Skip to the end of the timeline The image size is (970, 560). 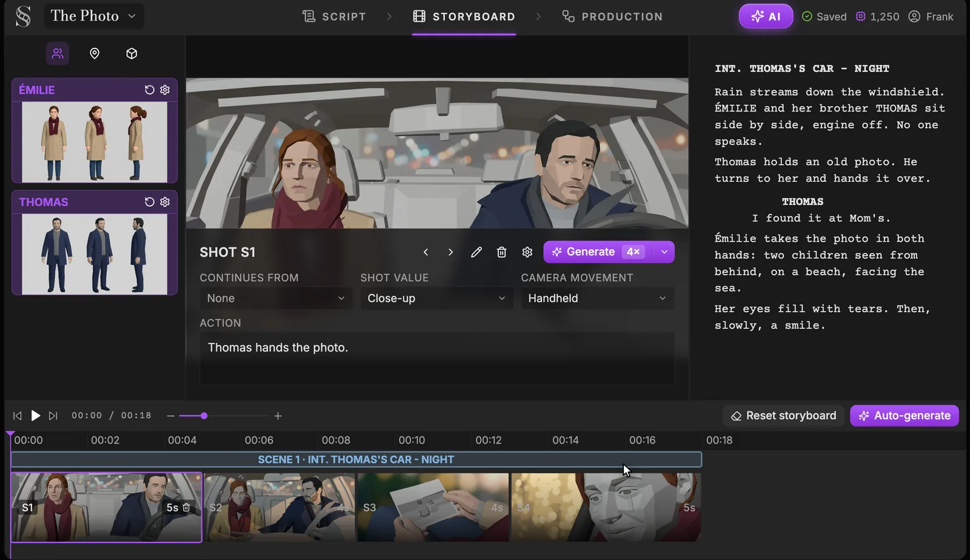click(x=53, y=416)
